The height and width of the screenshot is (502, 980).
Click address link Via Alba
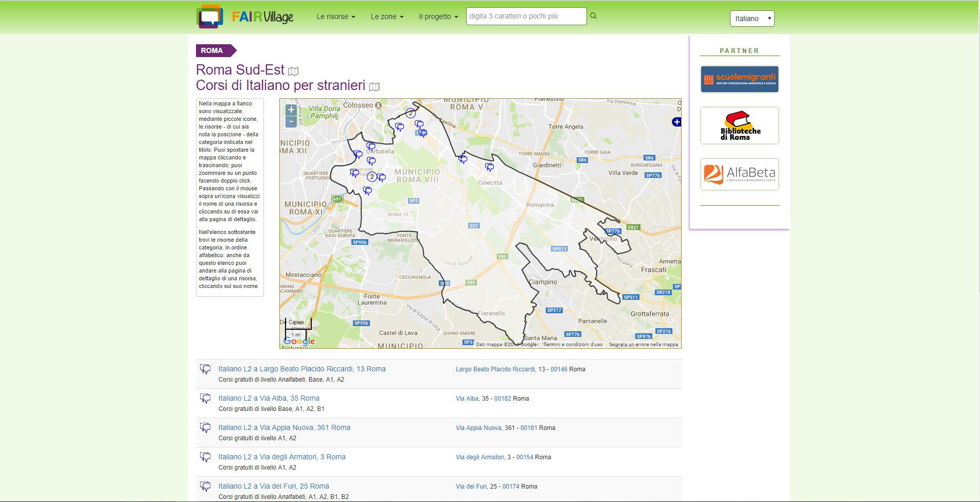[x=467, y=399]
